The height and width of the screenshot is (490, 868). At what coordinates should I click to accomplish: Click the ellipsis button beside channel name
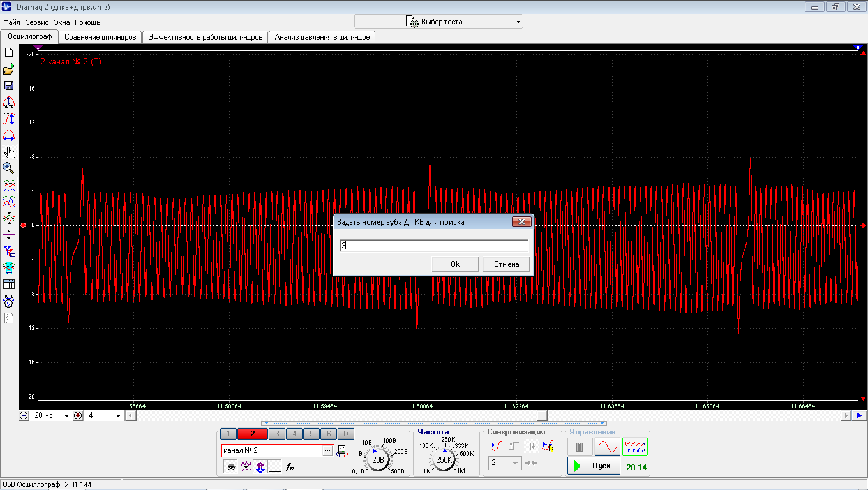[327, 451]
